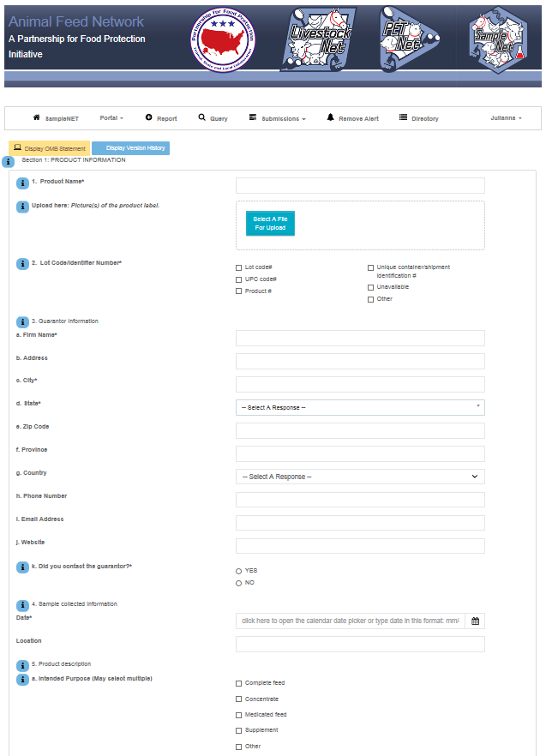Open the State dropdown

360,407
